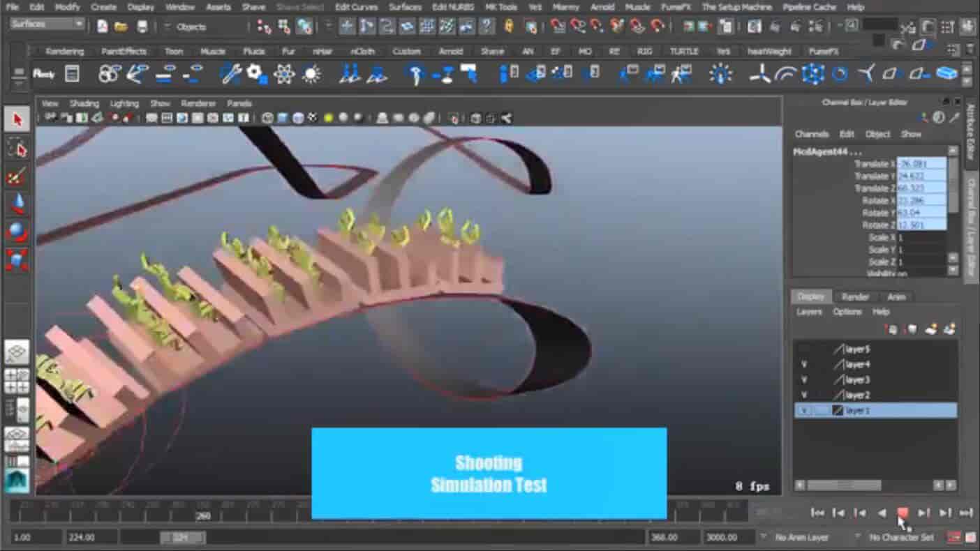
Task: Toggle visibility of layer4
Action: point(804,365)
